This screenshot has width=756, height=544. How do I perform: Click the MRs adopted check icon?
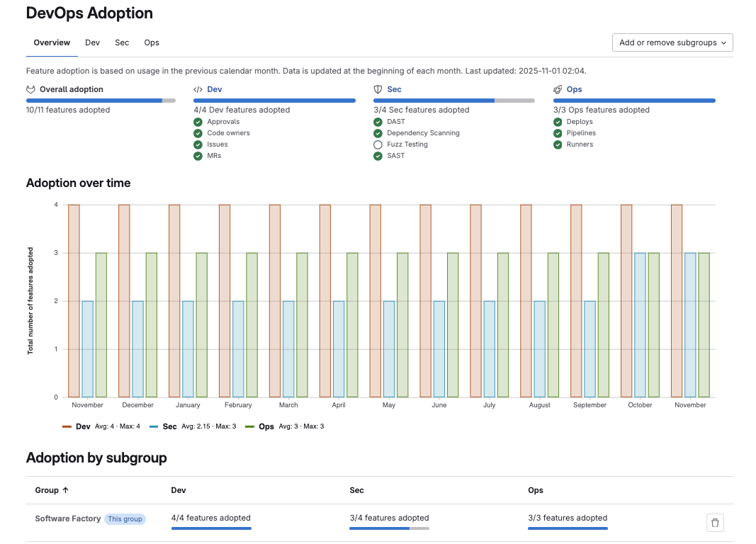pyautogui.click(x=198, y=156)
